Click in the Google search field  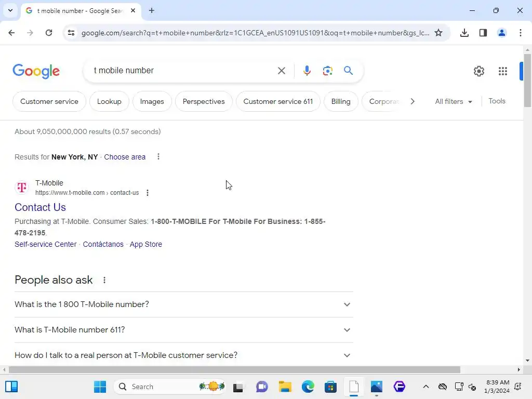pyautogui.click(x=183, y=71)
